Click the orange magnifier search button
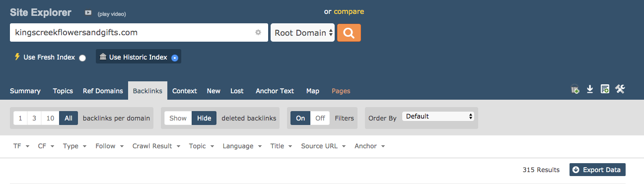644x184 pixels. click(x=349, y=33)
